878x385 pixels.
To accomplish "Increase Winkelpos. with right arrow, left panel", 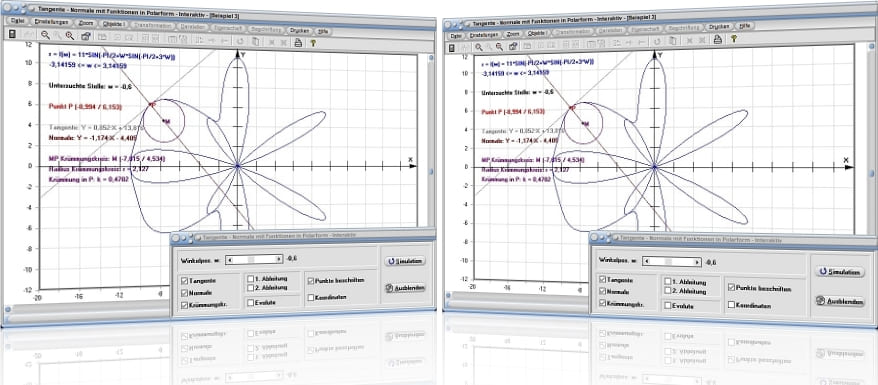I will (279, 259).
